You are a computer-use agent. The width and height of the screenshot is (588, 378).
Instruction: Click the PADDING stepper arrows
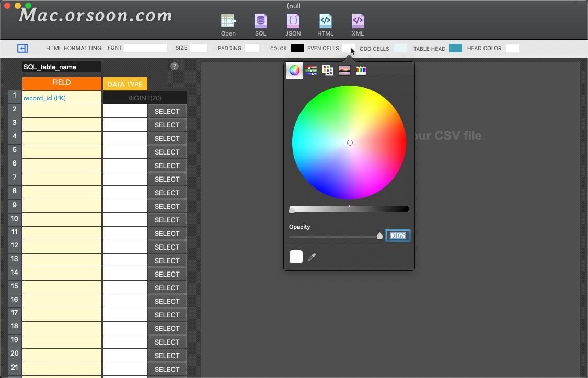[262, 48]
